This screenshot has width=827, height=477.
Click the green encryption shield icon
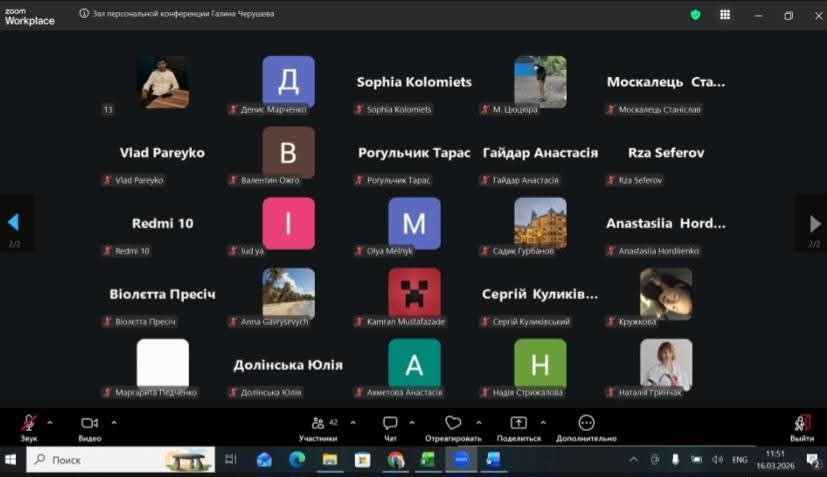pyautogui.click(x=696, y=15)
